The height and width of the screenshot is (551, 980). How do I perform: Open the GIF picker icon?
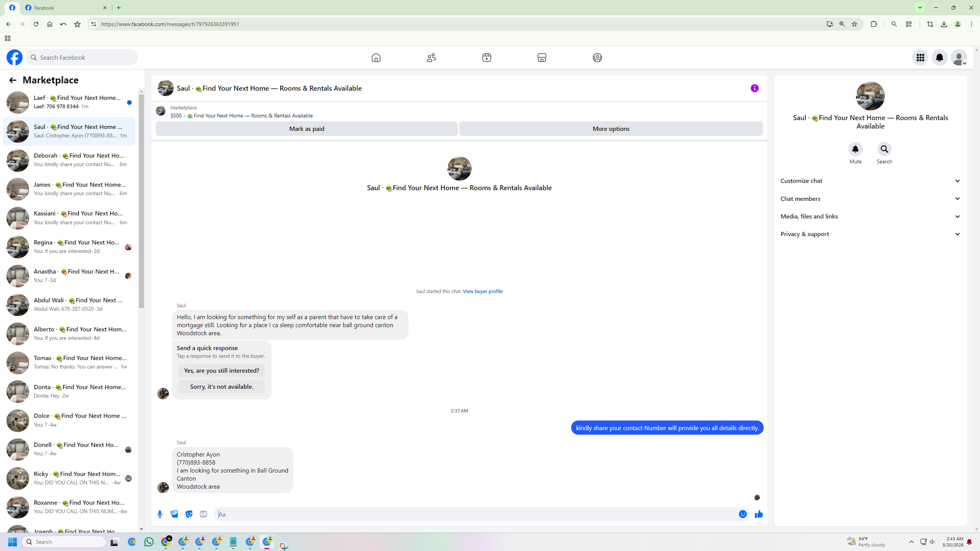204,514
